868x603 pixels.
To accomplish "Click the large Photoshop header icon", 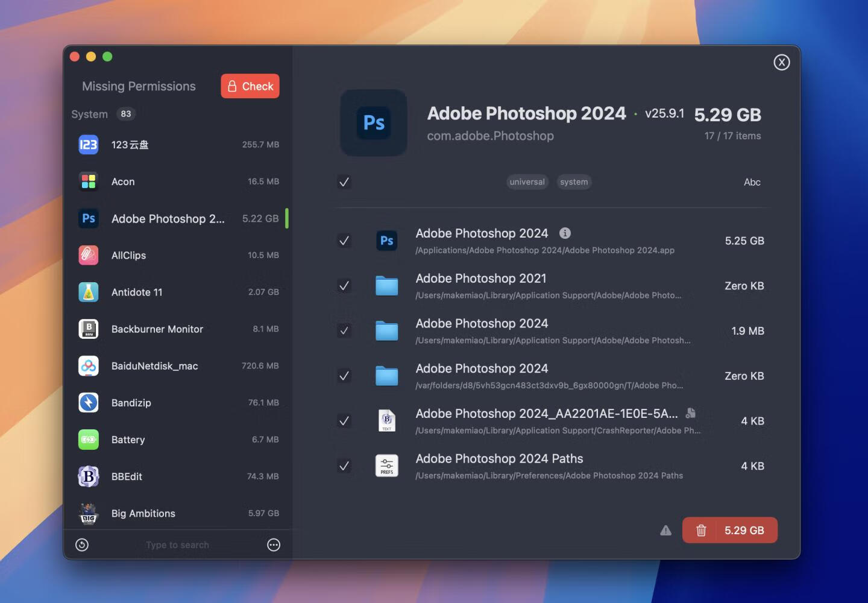I will (374, 123).
